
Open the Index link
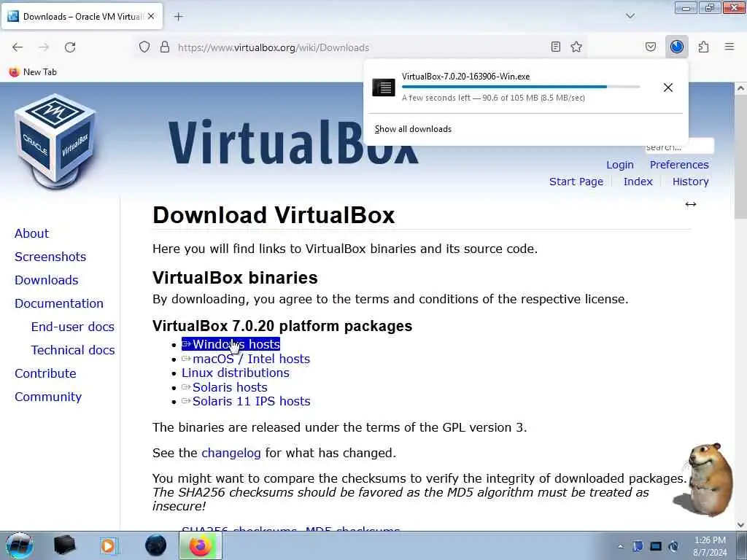(x=638, y=182)
